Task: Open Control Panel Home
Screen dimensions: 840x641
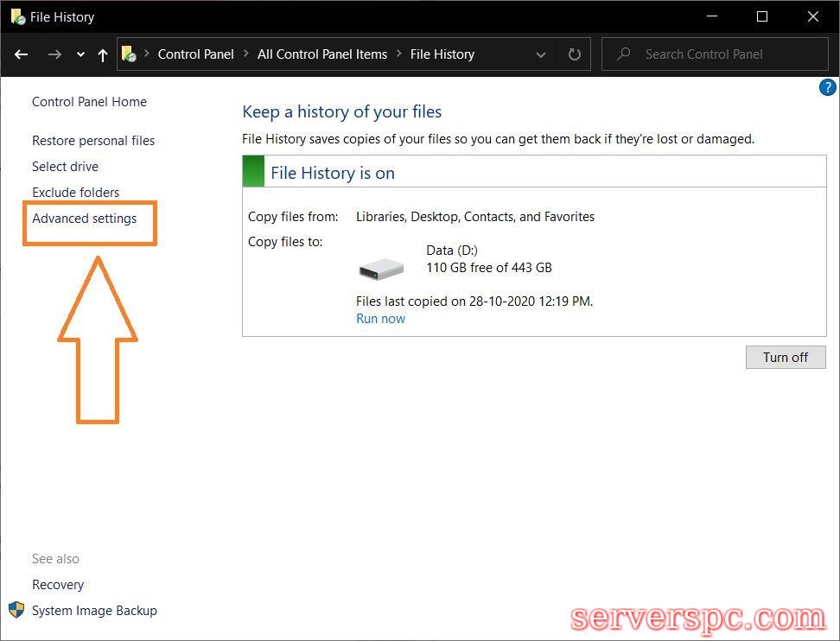Action: tap(89, 102)
